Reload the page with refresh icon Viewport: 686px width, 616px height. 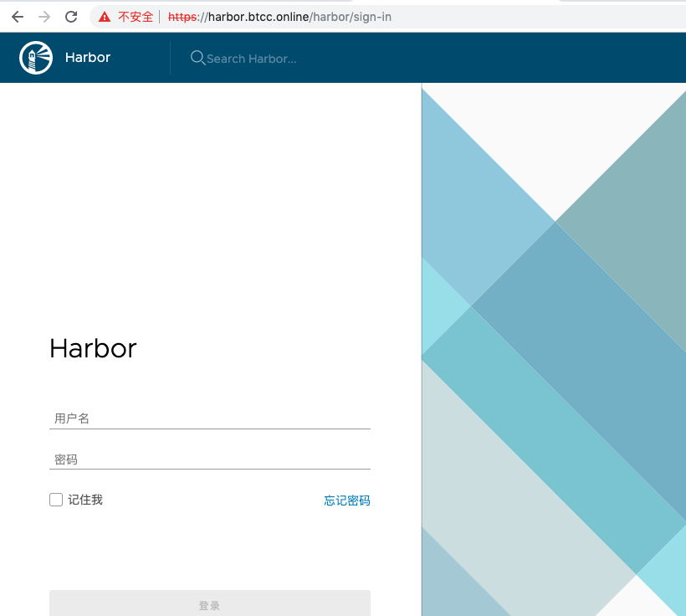coord(71,17)
